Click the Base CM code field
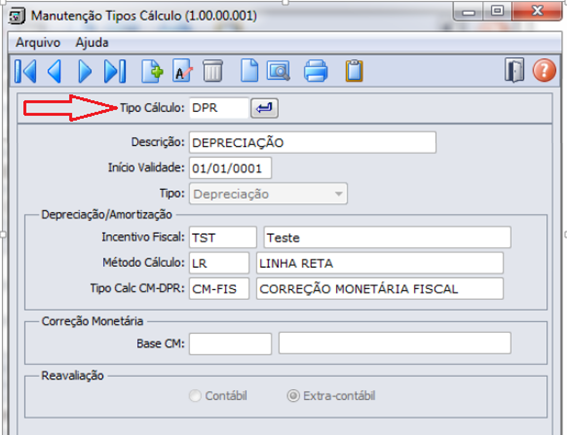This screenshot has width=567, height=435. 230,344
